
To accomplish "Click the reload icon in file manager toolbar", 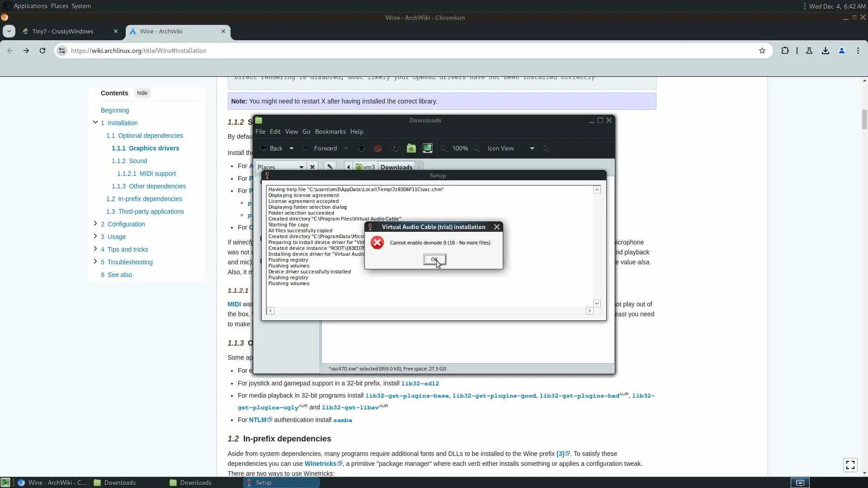I will coord(394,148).
